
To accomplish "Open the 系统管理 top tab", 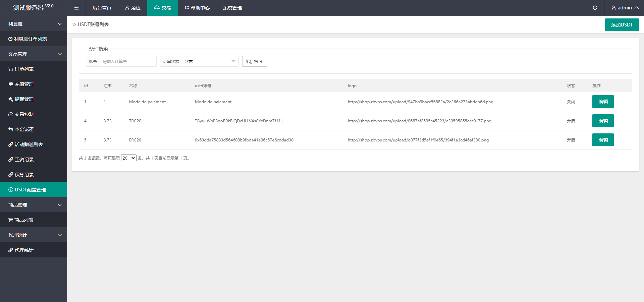I will pyautogui.click(x=232, y=8).
